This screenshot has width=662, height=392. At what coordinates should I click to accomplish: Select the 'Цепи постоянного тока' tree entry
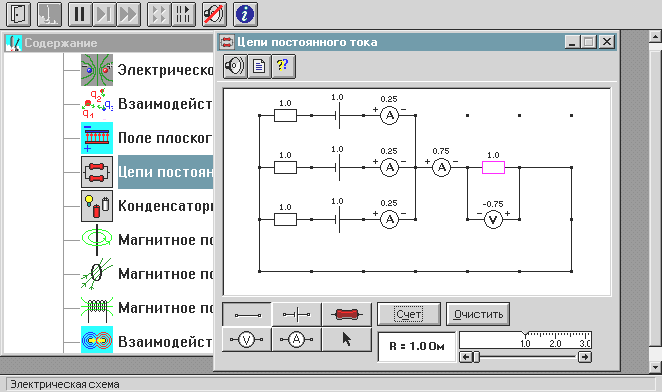tap(165, 172)
